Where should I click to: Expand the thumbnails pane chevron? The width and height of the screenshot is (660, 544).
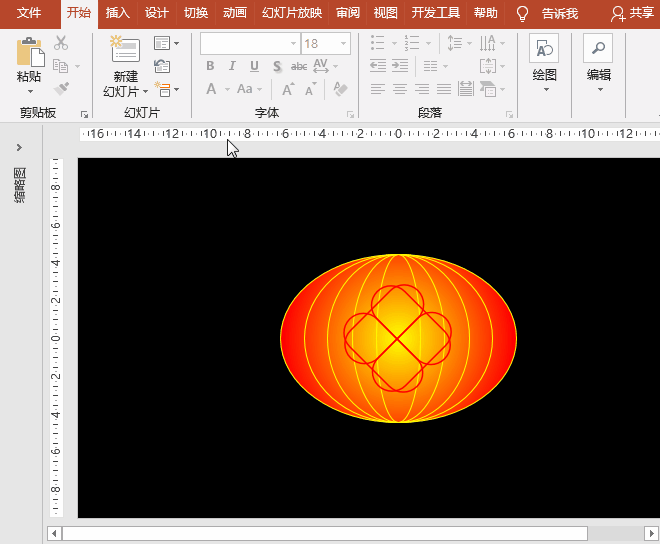click(19, 147)
